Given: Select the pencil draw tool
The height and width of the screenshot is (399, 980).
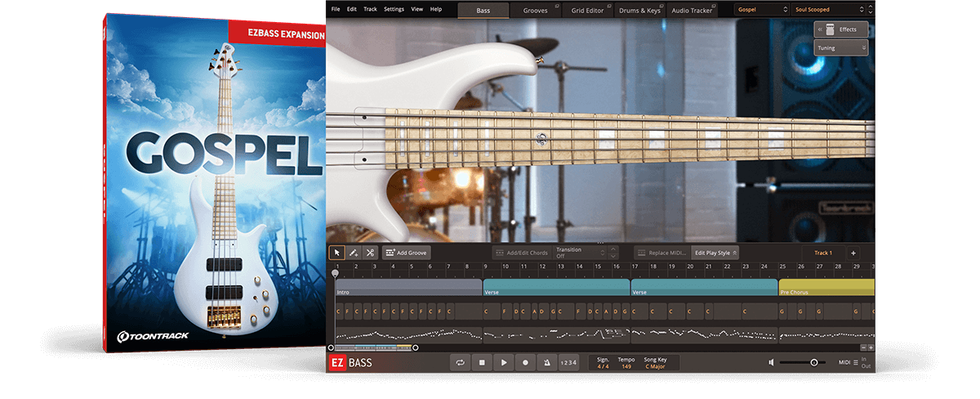Looking at the screenshot, I should point(354,253).
